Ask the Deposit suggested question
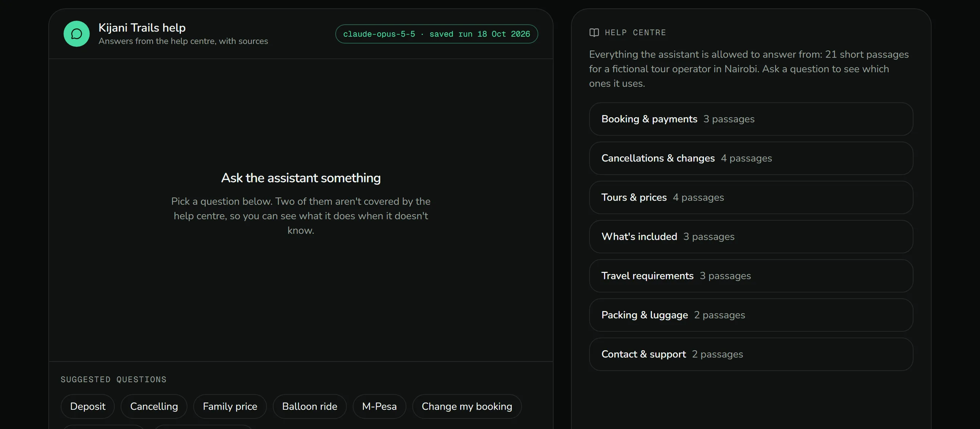This screenshot has height=429, width=980. pyautogui.click(x=88, y=406)
